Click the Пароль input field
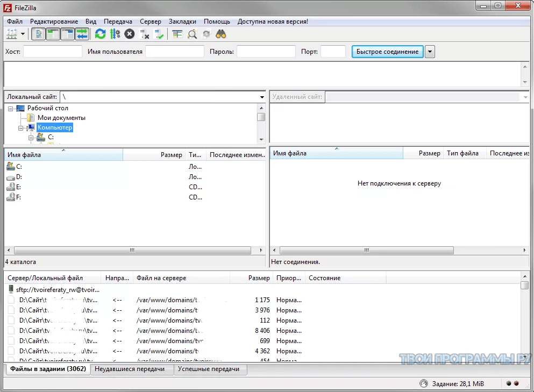 [x=266, y=52]
